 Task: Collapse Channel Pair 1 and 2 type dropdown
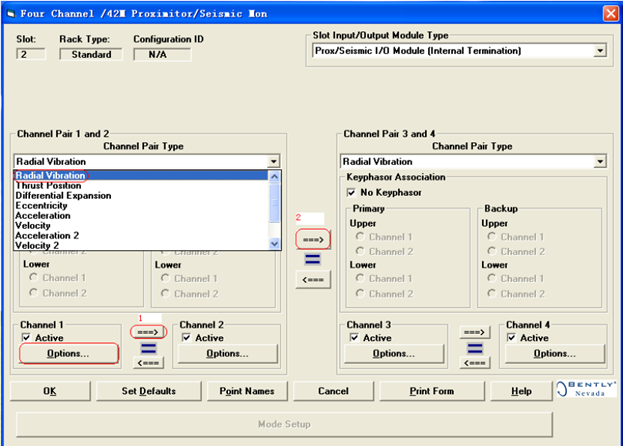[x=274, y=161]
